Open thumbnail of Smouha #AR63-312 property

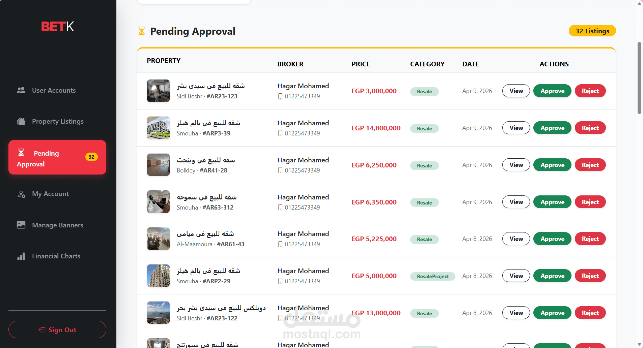[x=158, y=202]
